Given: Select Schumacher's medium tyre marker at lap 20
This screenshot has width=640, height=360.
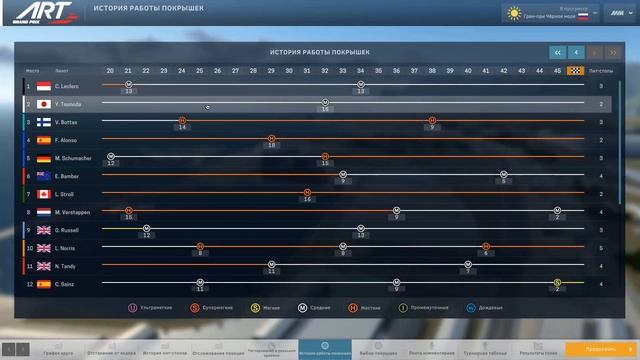Looking at the screenshot, I should (x=111, y=156).
